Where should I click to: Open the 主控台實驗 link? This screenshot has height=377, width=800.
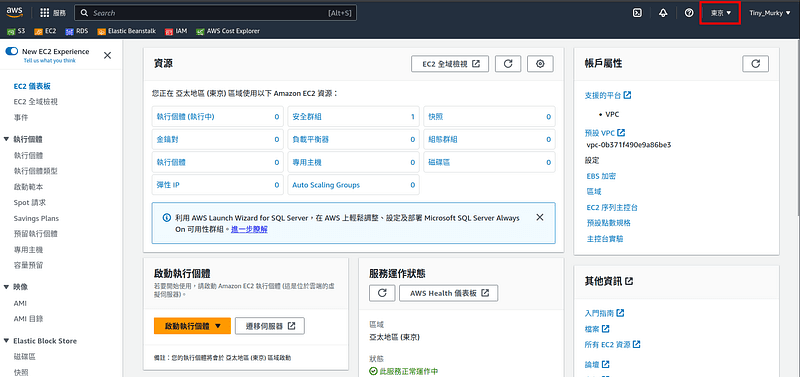pyautogui.click(x=605, y=239)
